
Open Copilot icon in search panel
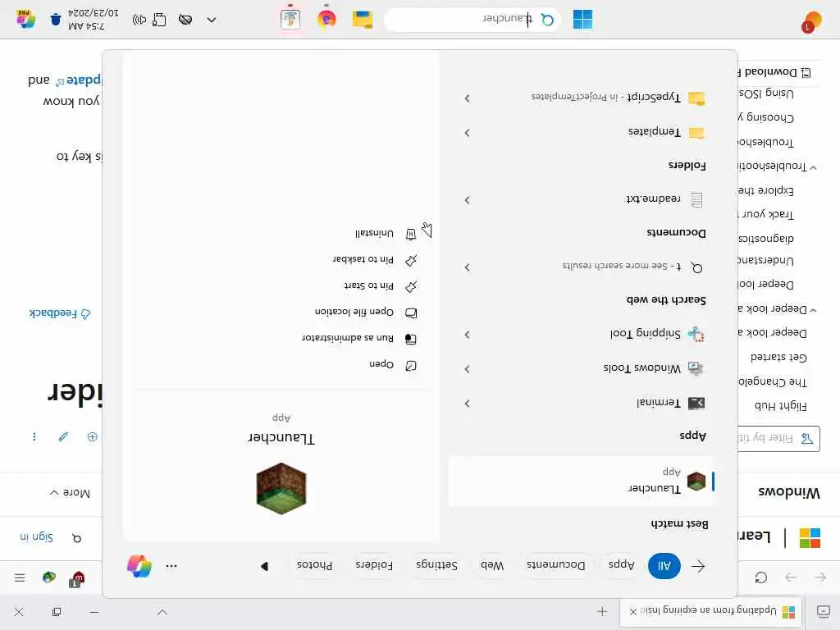(x=139, y=566)
